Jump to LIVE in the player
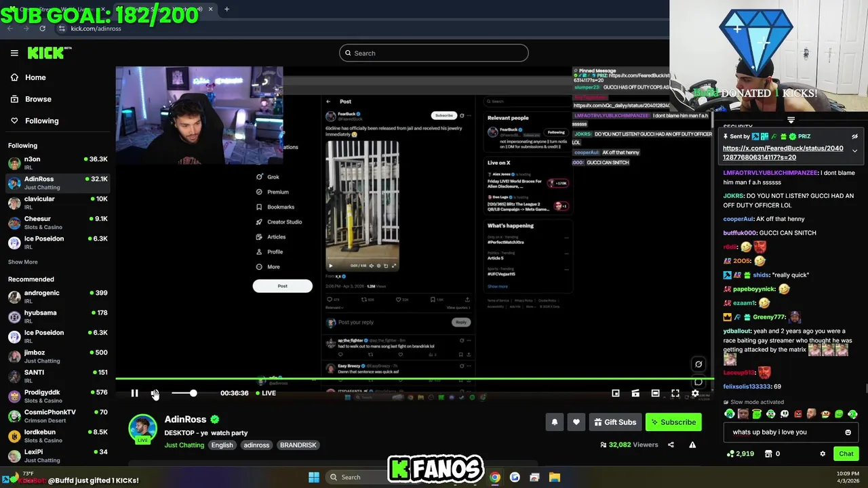Screen dimensions: 868x488 click(266, 393)
